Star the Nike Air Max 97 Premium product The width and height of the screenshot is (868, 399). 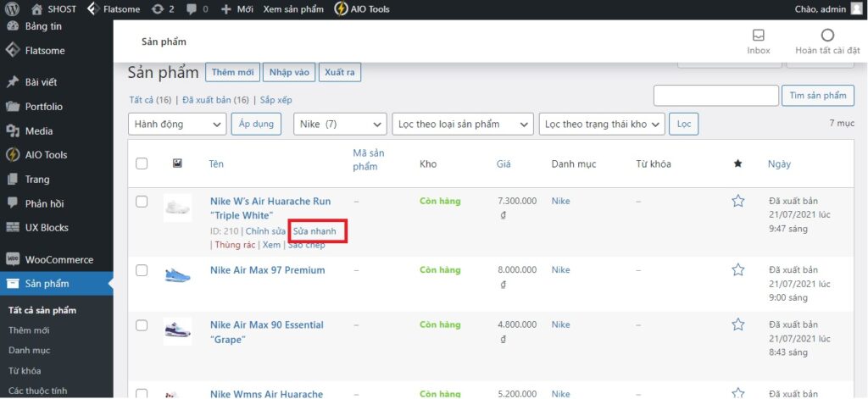pyautogui.click(x=737, y=270)
